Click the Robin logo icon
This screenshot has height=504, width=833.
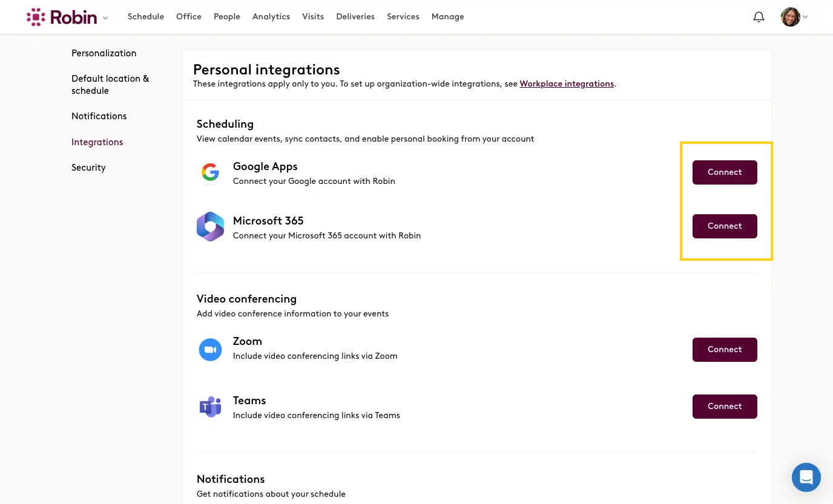pos(36,17)
